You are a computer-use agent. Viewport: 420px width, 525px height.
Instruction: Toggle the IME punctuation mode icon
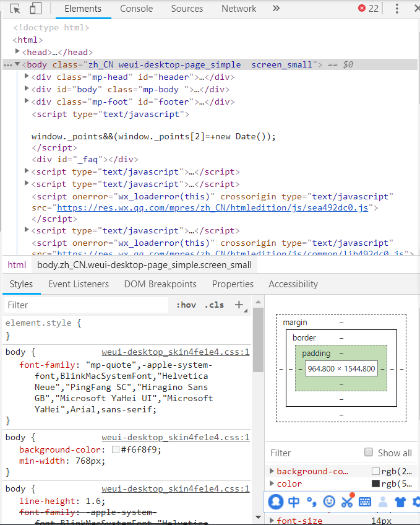coord(312,502)
